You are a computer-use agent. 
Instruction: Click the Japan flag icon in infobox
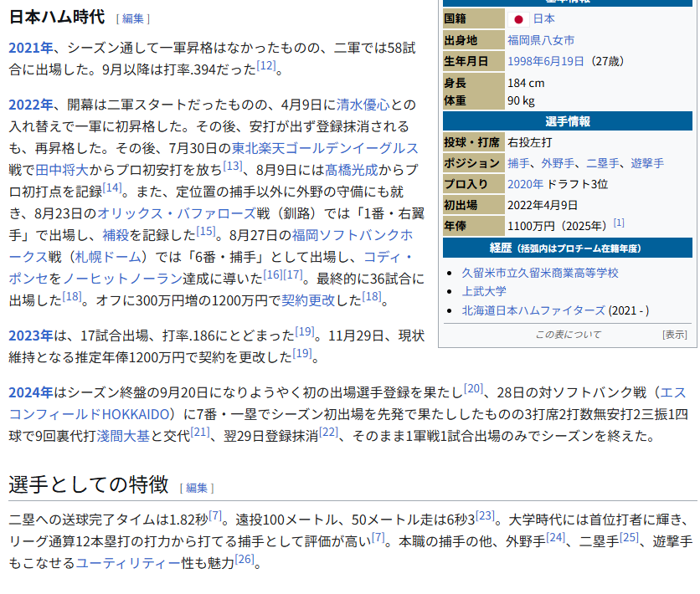[x=518, y=19]
